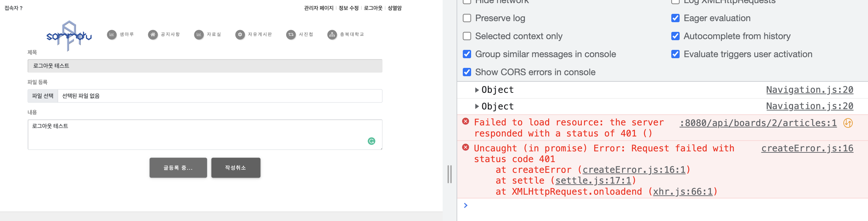Screen dimensions: 868x221
Task: Click the Sammaru logo image
Action: (x=69, y=36)
